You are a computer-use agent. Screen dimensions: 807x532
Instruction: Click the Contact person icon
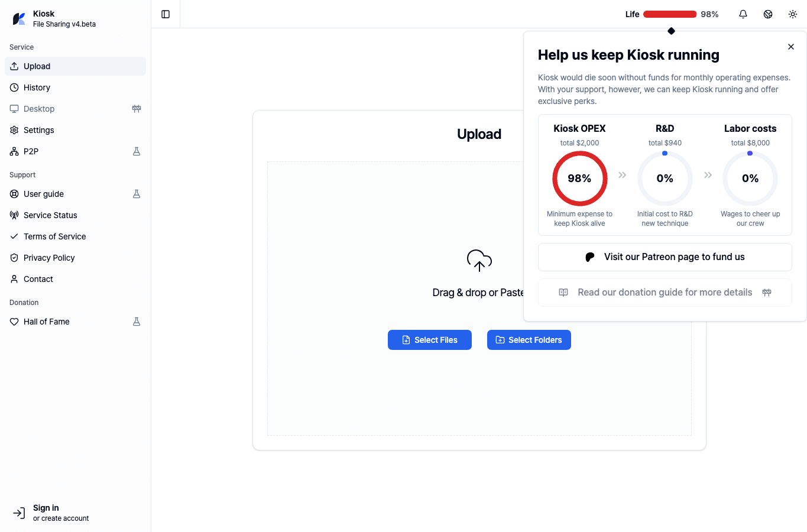pos(14,279)
